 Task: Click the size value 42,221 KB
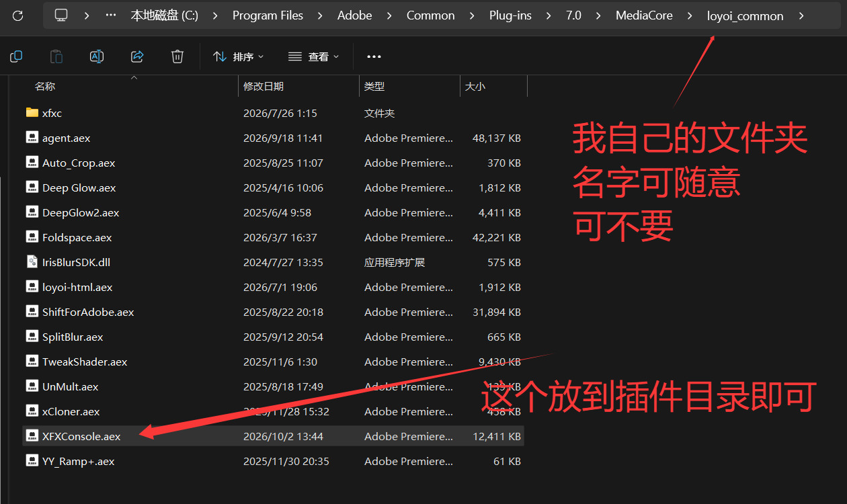[x=497, y=238]
